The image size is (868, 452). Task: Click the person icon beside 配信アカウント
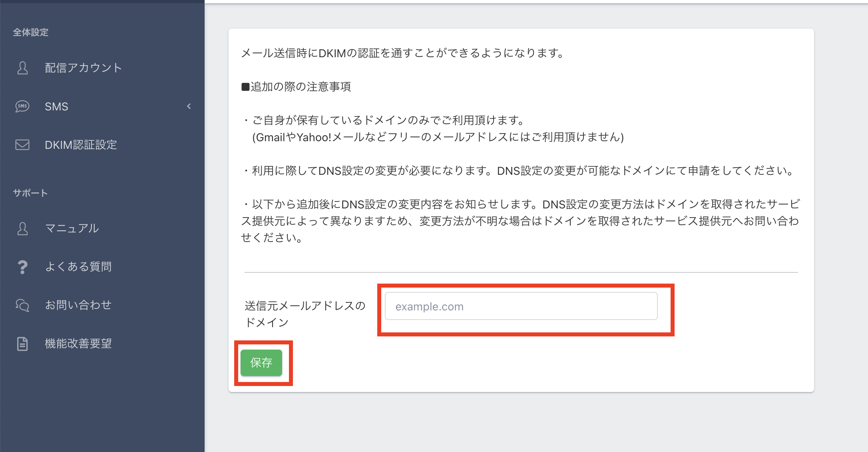coord(22,68)
